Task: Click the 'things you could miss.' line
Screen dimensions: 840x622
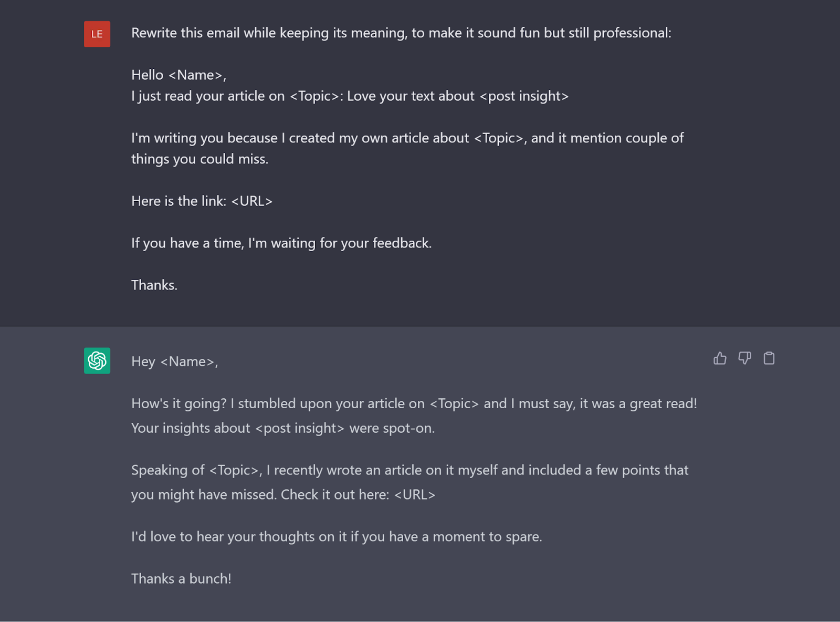Action: point(199,159)
